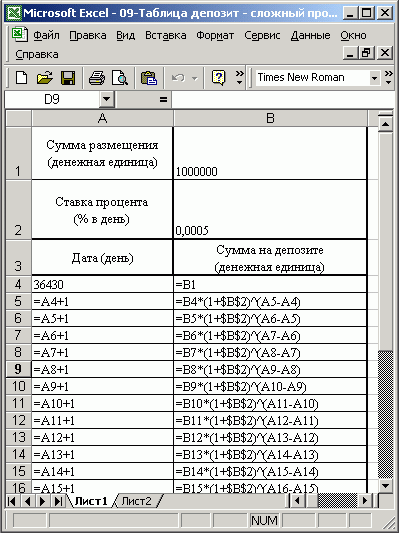Select cell B1 containing 1000000
This screenshot has width=399, height=533.
click(x=270, y=153)
